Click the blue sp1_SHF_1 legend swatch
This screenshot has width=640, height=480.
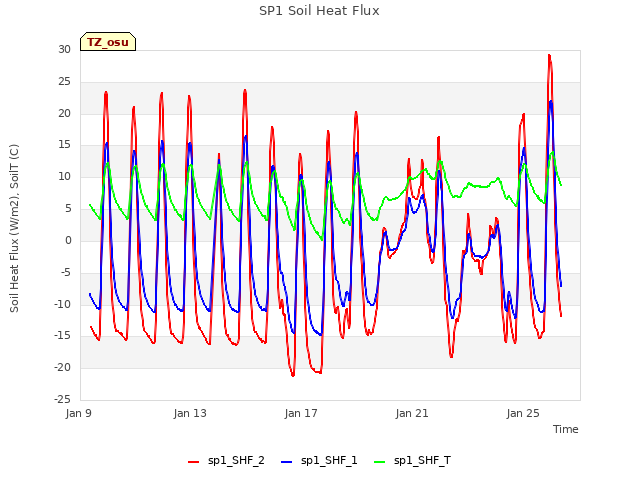287,462
